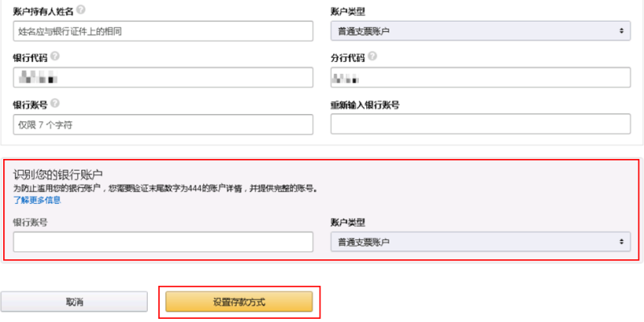Open the 了解更多信息 link
644x322 pixels.
37,200
